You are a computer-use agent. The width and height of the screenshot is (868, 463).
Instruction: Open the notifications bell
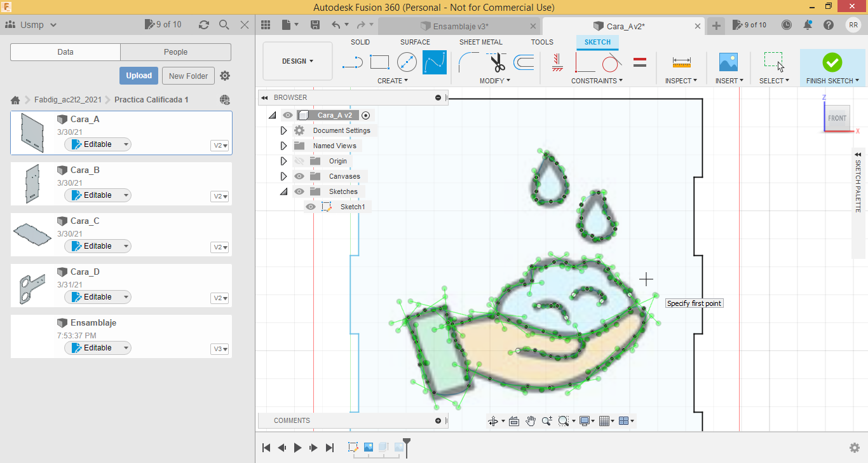[808, 25]
